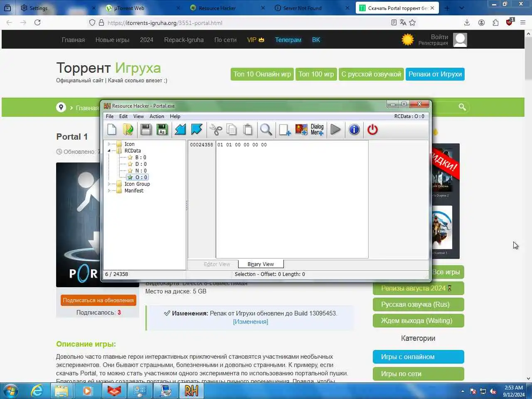Viewport: 532px width, 399px height.
Task: Click the Compile script play icon
Action: pyautogui.click(x=335, y=130)
